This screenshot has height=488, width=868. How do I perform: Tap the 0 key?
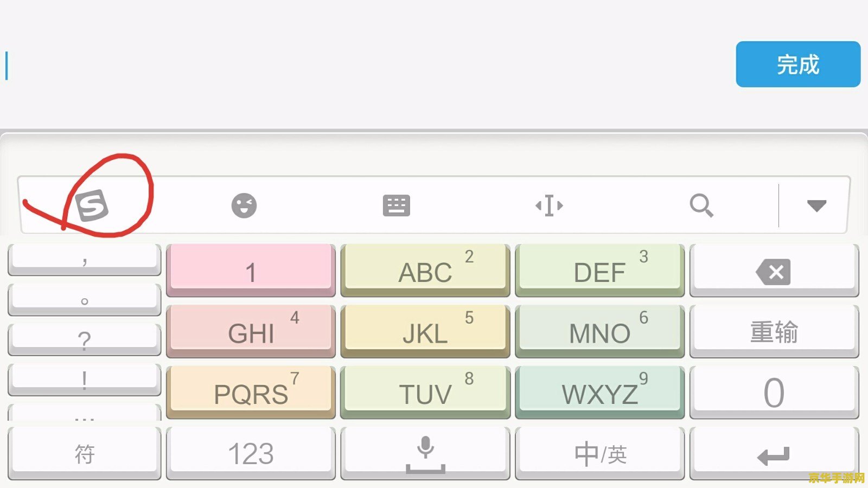[x=774, y=393]
